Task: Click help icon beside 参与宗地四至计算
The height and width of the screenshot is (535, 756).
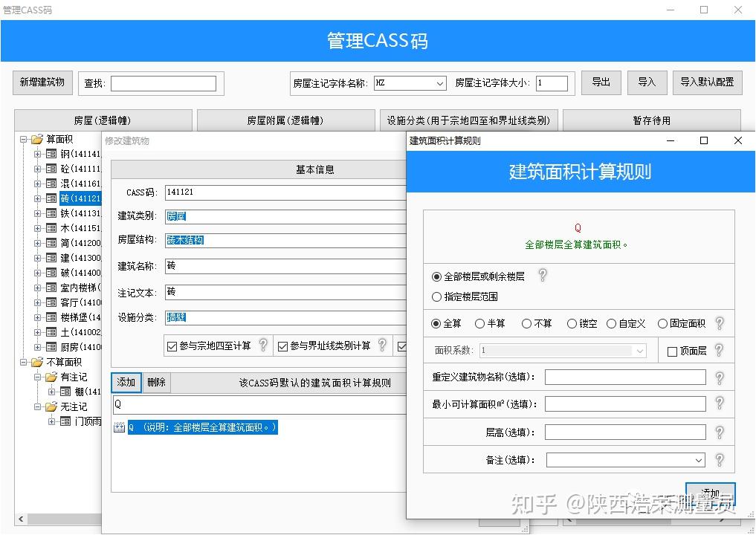Action: point(263,345)
